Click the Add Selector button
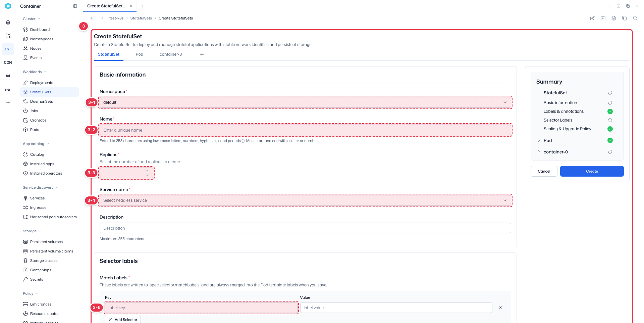Screen dimensions: 644x323 pyautogui.click(x=123, y=319)
